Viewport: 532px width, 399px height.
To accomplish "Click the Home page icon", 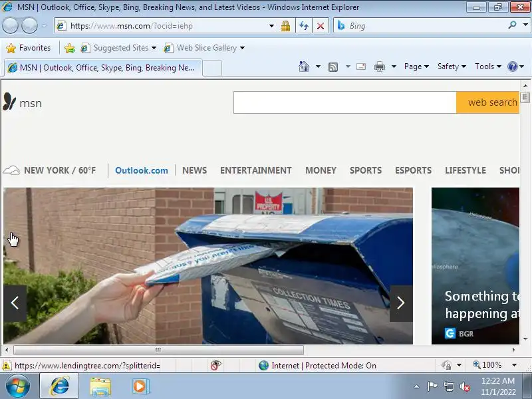I will pyautogui.click(x=304, y=66).
